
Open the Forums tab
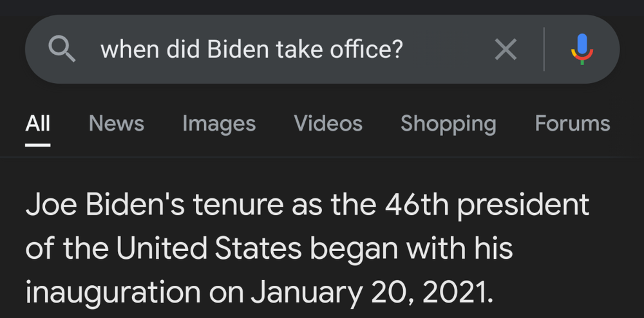[x=572, y=123]
